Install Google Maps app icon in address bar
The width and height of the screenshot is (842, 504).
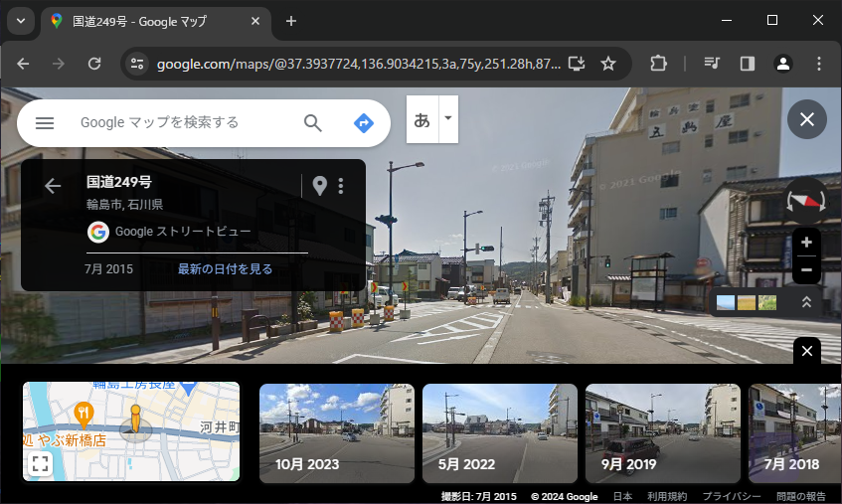click(x=577, y=64)
